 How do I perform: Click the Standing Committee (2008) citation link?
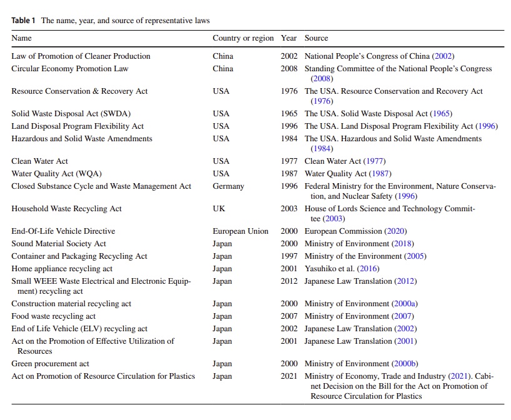tap(322, 79)
